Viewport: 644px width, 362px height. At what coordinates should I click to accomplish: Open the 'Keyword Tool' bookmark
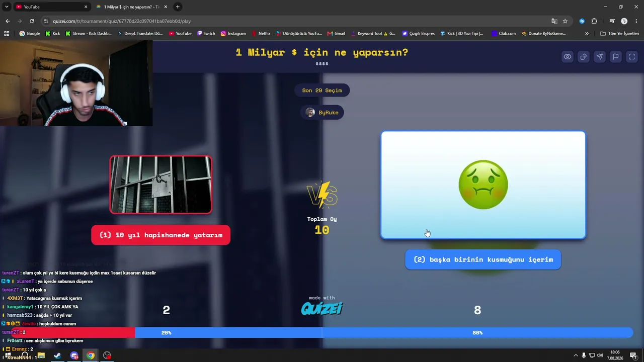click(373, 34)
